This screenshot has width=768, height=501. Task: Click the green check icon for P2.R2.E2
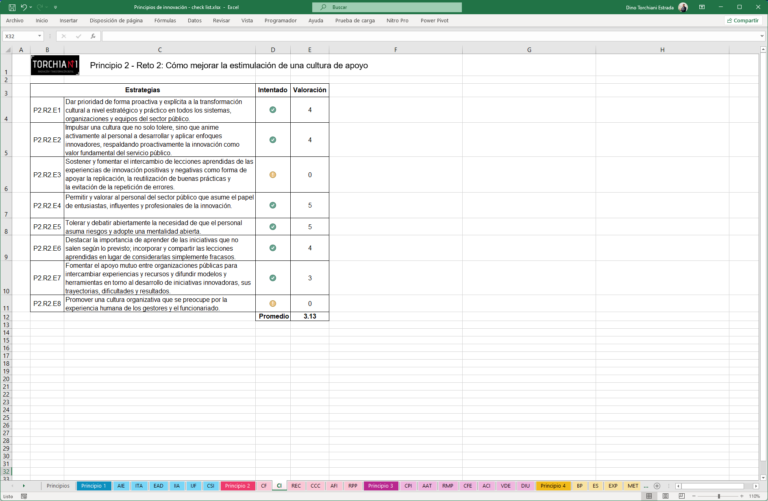(x=273, y=140)
